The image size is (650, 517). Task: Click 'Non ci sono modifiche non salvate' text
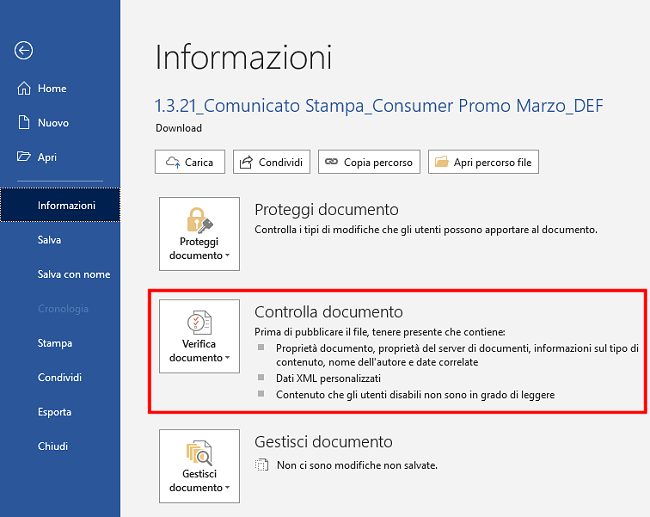(x=357, y=465)
